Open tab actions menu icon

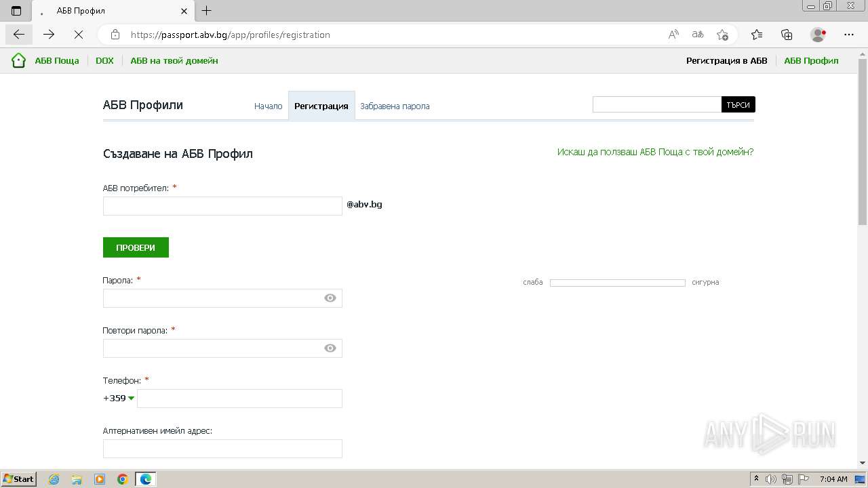tap(16, 11)
